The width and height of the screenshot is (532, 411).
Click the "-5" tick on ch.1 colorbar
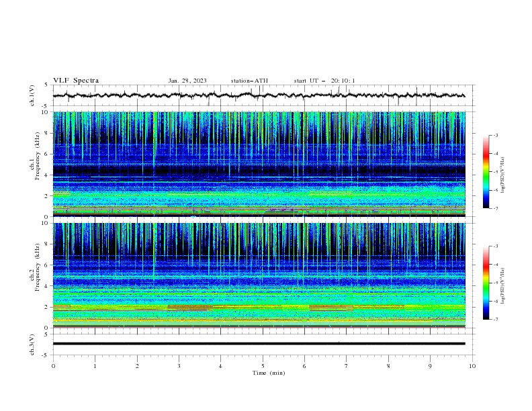496,172
